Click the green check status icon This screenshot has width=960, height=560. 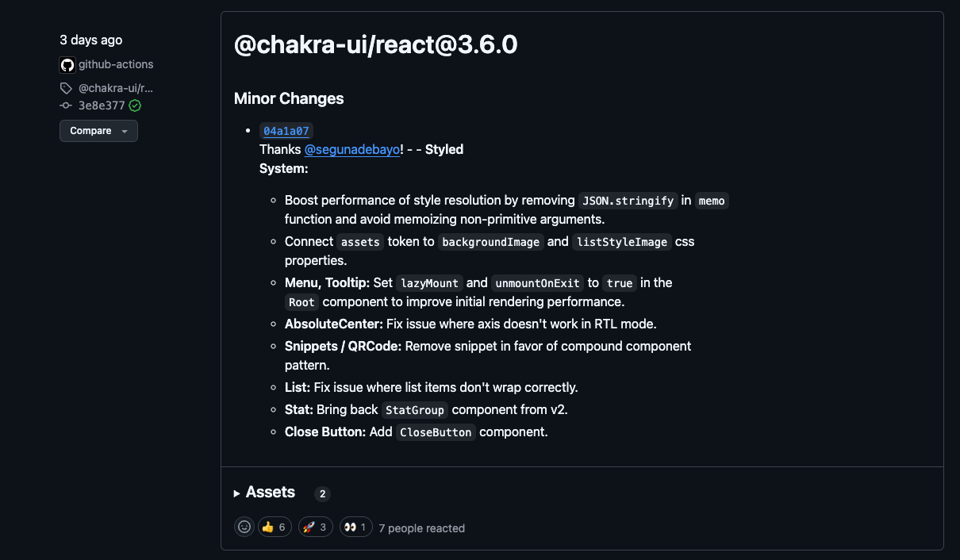[135, 105]
